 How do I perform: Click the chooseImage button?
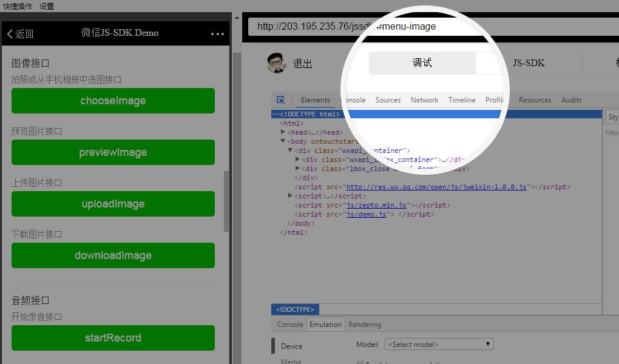[113, 101]
